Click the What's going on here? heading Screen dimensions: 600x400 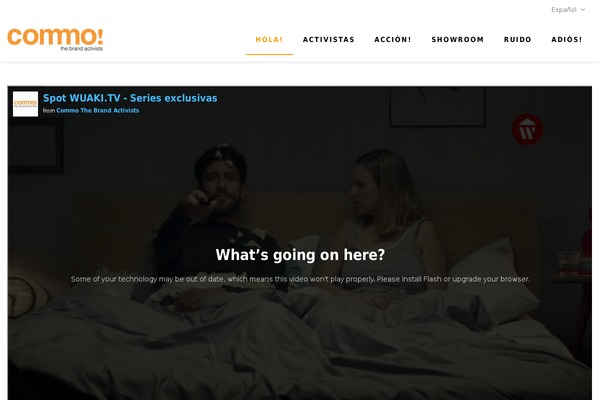300,255
